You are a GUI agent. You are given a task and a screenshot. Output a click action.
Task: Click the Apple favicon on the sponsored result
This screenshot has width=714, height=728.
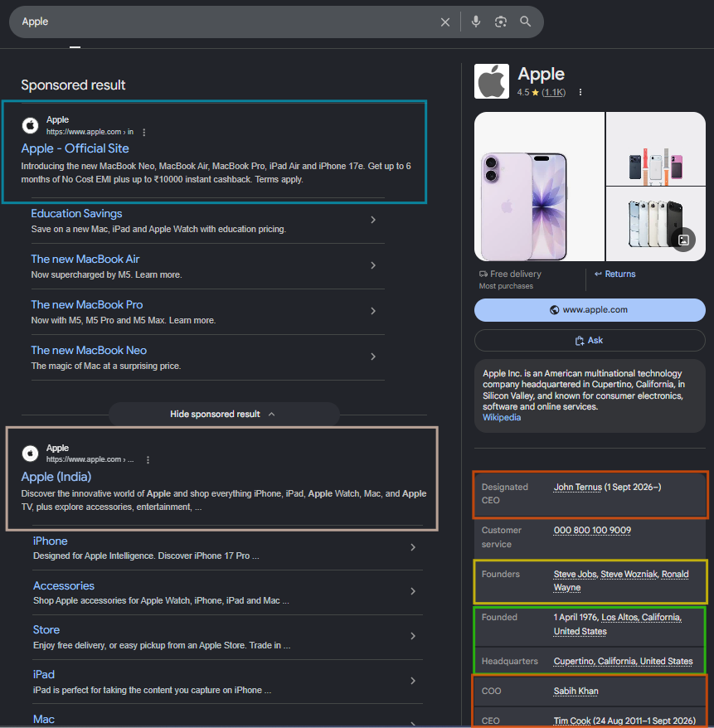tap(30, 125)
